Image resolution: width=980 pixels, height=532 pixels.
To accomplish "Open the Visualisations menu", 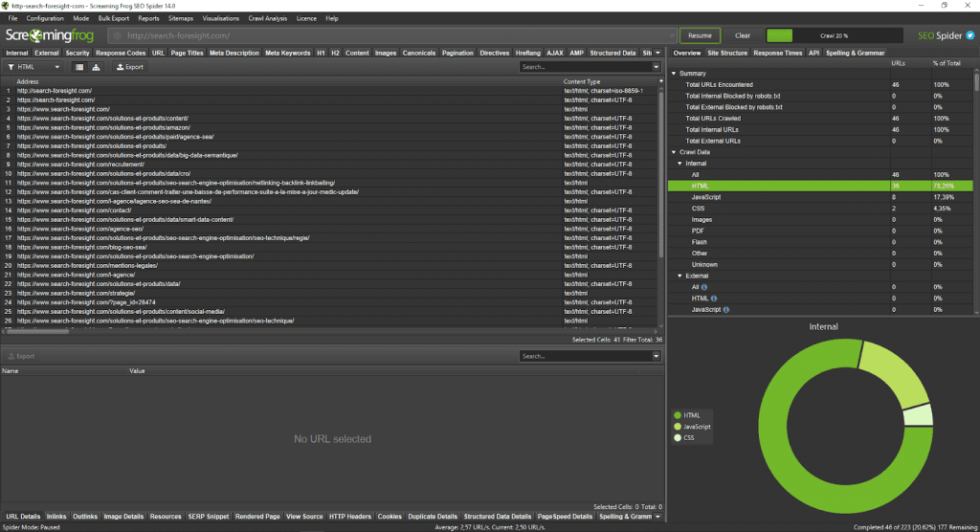I will point(221,18).
